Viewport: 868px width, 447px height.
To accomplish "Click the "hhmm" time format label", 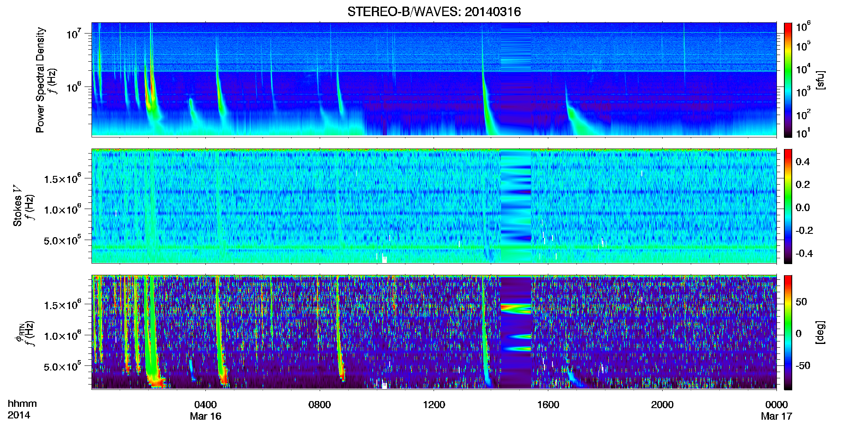I will tap(22, 404).
